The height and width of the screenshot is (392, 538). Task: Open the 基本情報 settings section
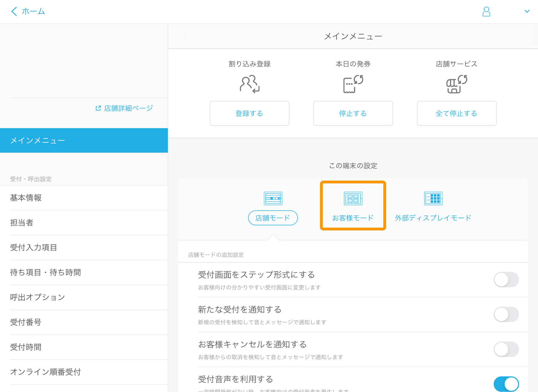[x=25, y=198]
